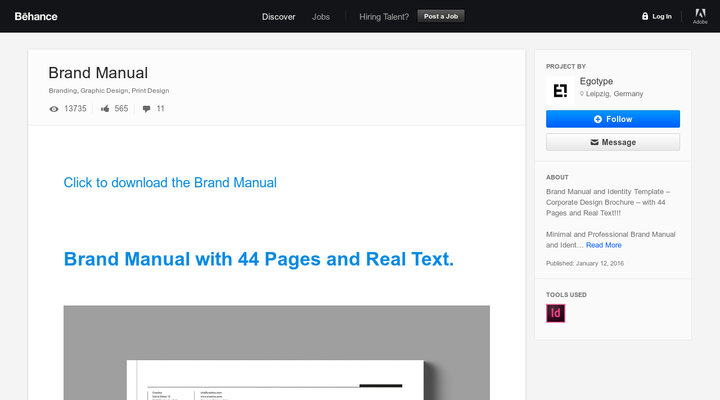Select the Branding category link
The width and height of the screenshot is (720, 400).
[x=62, y=90]
